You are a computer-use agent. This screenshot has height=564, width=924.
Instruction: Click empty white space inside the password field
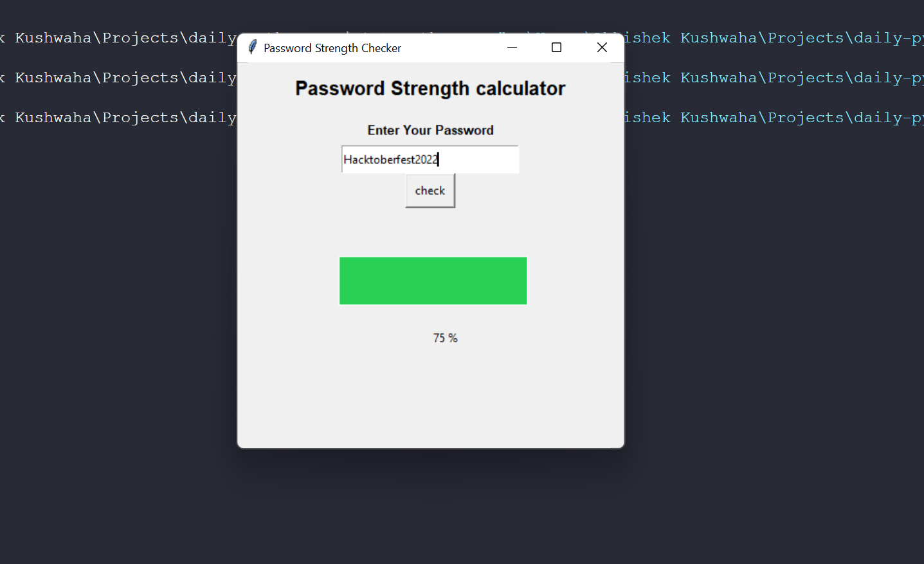tap(479, 159)
